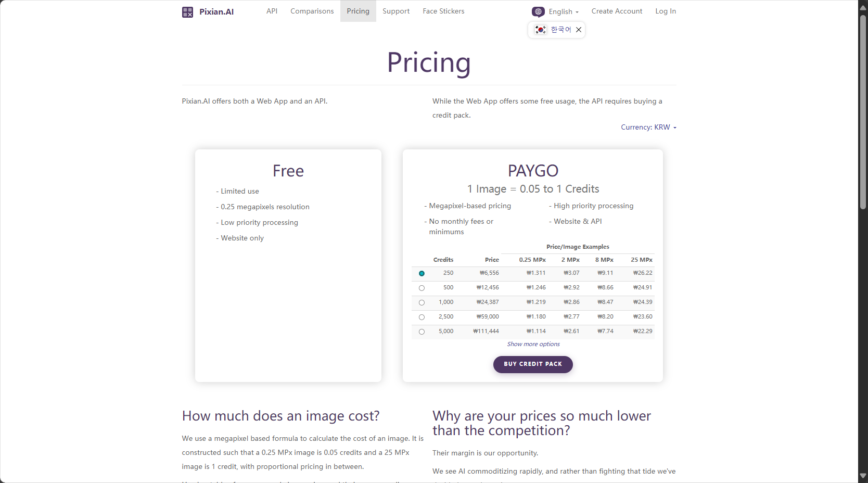Expand the Currency: KRW dropdown
868x483 pixels.
coord(648,127)
